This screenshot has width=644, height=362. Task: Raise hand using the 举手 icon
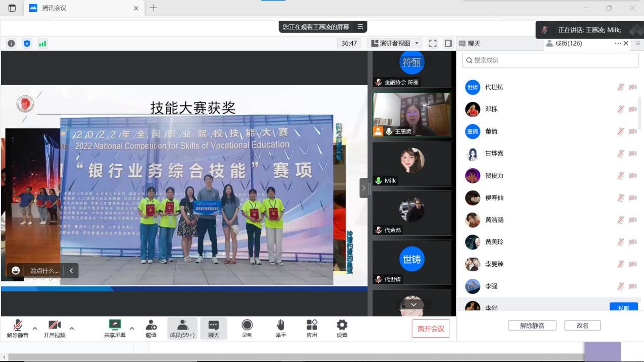click(281, 328)
